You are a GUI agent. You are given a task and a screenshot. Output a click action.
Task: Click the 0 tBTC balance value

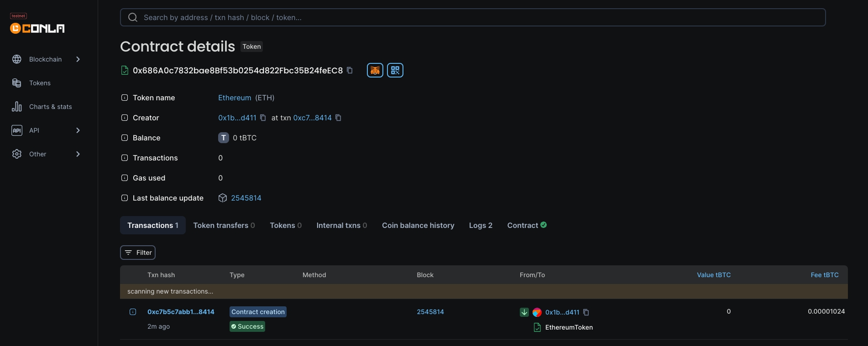245,138
